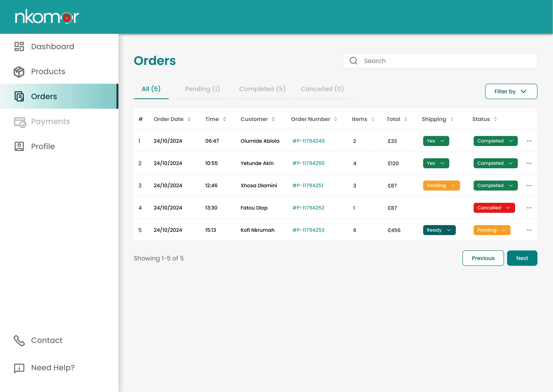The height and width of the screenshot is (392, 553).
Task: Click the Dashboard grid icon
Action: point(19,46)
